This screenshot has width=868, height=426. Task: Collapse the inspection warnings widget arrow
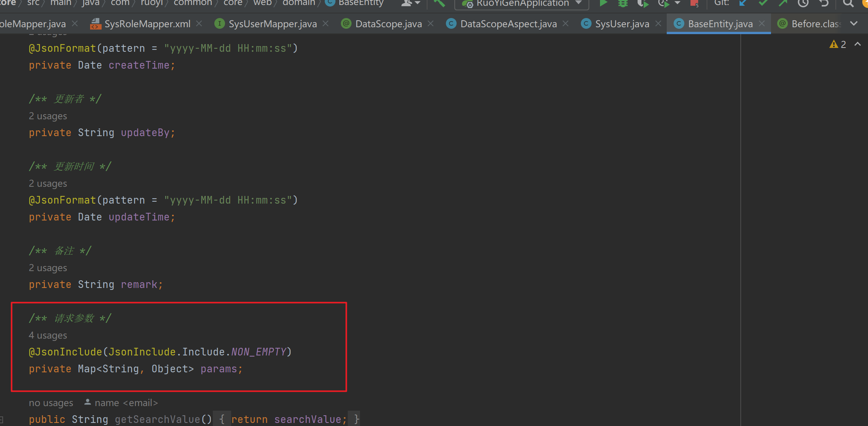click(x=858, y=44)
